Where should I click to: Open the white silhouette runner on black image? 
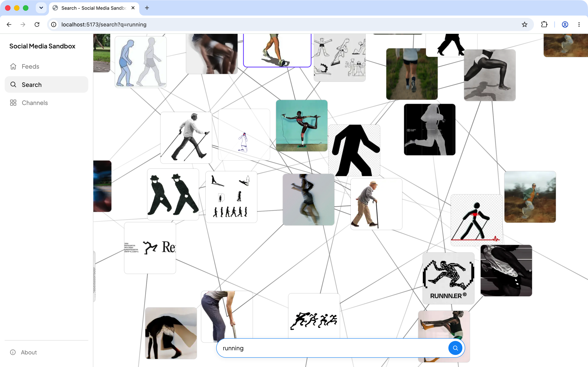coord(430,130)
